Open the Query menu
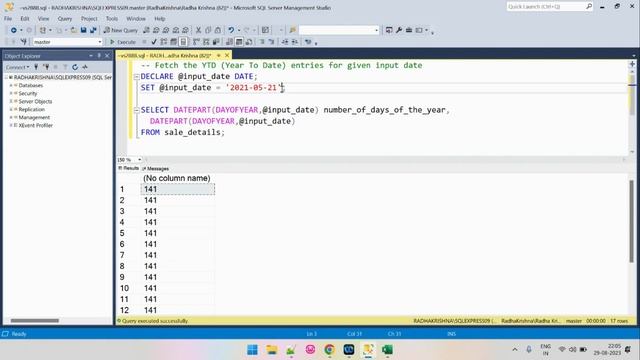Screen dimensions: 640x360 coord(64,19)
